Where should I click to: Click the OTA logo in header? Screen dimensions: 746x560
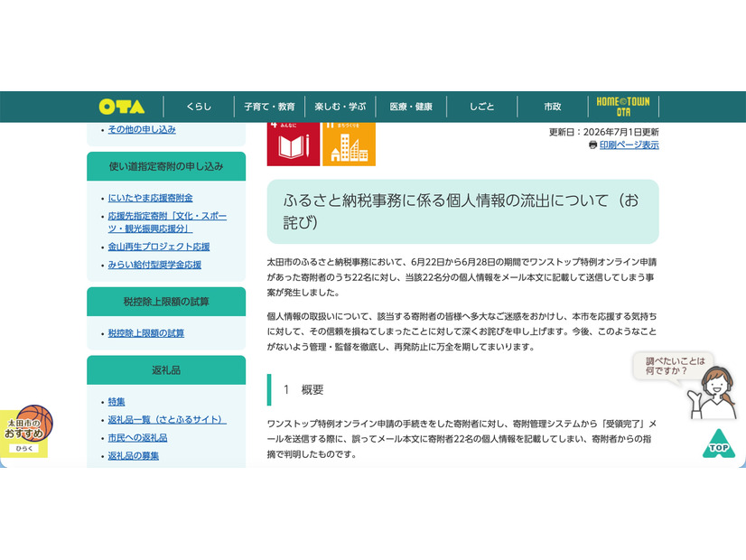pyautogui.click(x=121, y=107)
